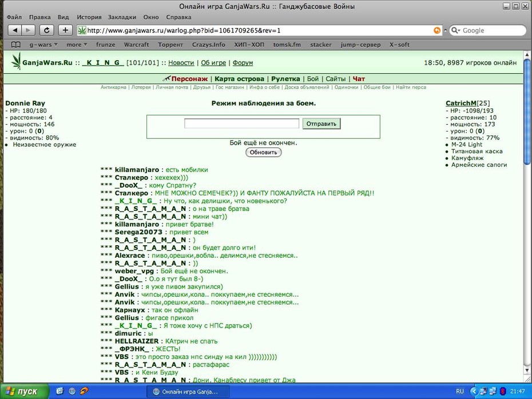The width and height of the screenshot is (532, 399).
Task: Open the X-soft bookmark
Action: coord(399,45)
